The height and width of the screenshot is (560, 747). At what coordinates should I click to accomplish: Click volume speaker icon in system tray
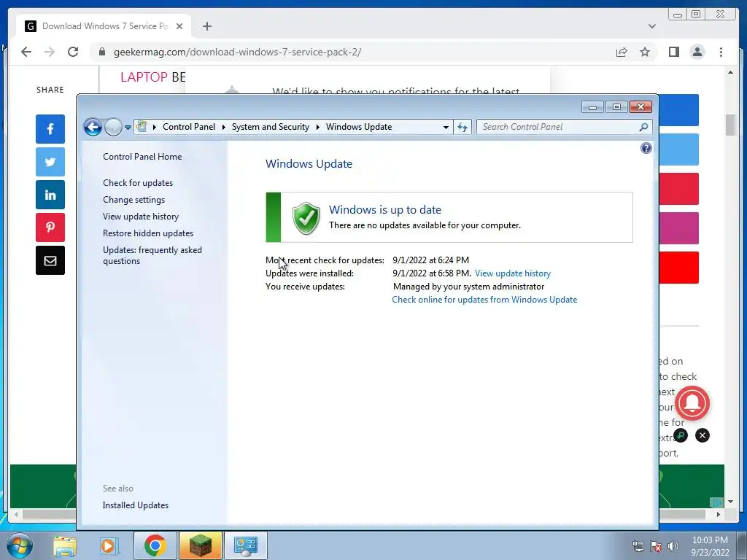[x=673, y=546]
